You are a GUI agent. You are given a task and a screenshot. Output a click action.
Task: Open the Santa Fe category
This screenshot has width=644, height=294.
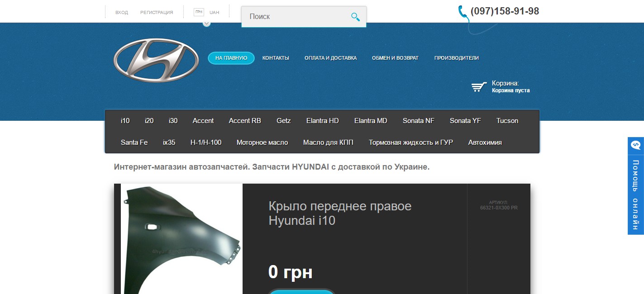[134, 142]
